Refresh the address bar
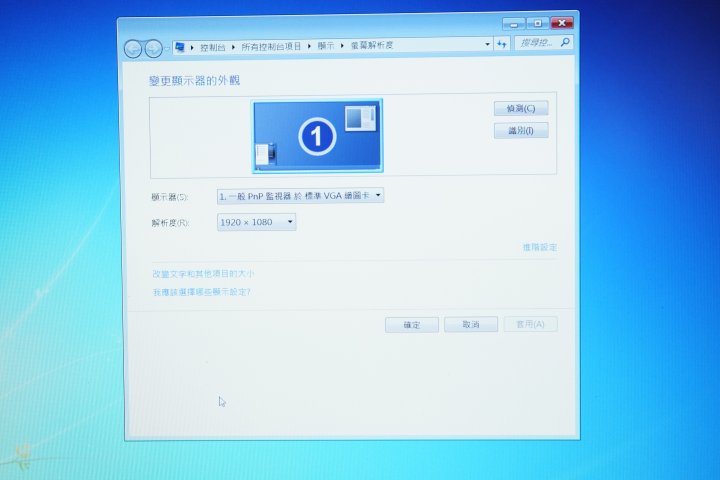The image size is (720, 480). click(x=501, y=44)
